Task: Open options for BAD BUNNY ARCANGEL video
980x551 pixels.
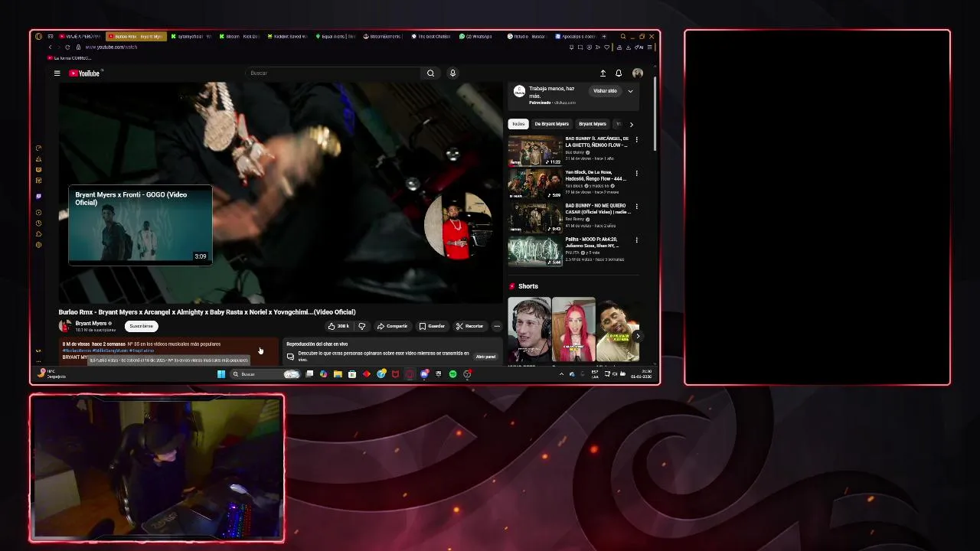Action: pos(636,140)
